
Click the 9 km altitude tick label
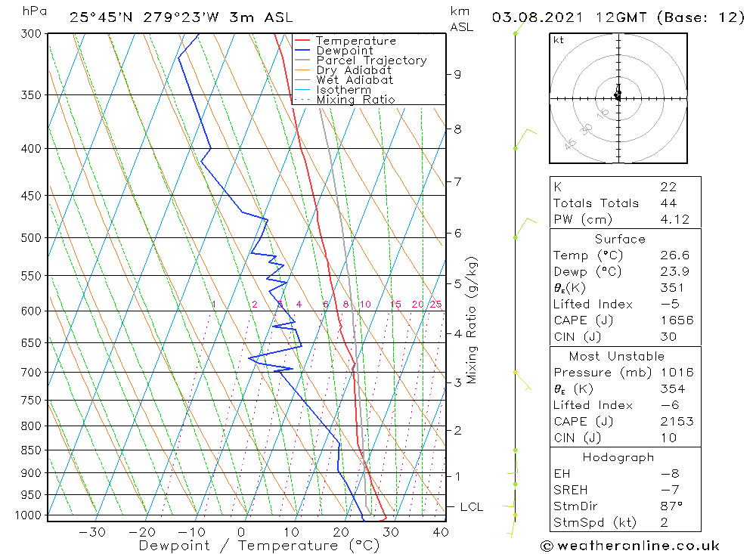click(x=457, y=75)
